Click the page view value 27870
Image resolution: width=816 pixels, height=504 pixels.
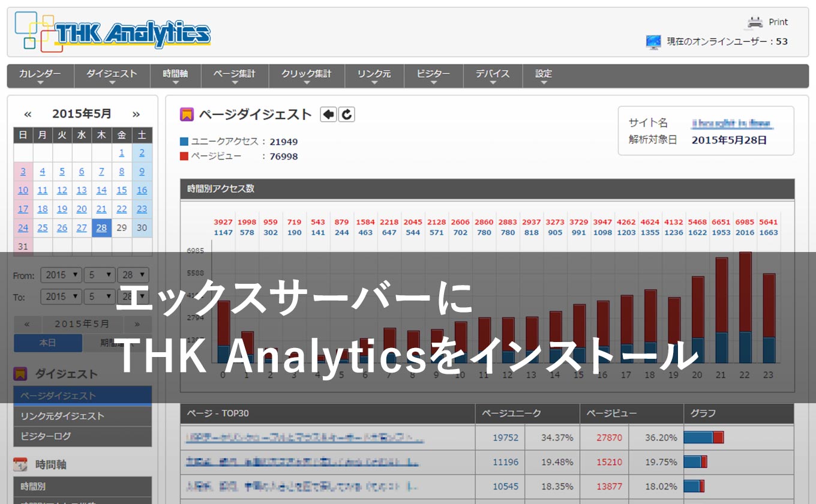pos(609,438)
